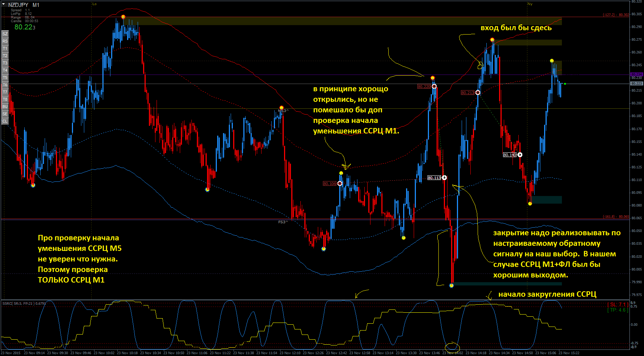Select the 'в принципе хорошо открылись' text block
Screen dimensions: 644x356
356,110
